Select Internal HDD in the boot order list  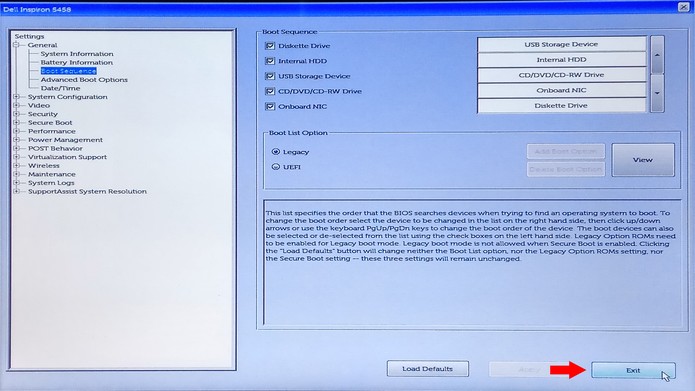coord(562,60)
